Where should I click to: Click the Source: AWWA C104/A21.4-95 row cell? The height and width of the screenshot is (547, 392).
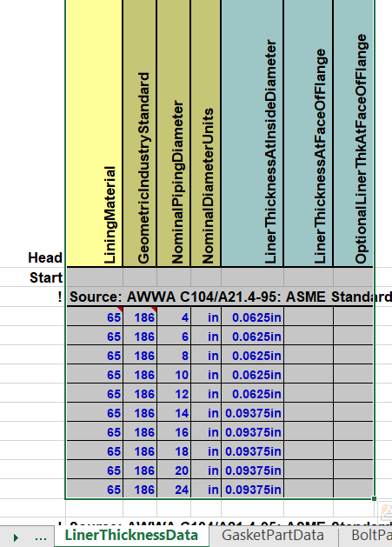coord(220,297)
